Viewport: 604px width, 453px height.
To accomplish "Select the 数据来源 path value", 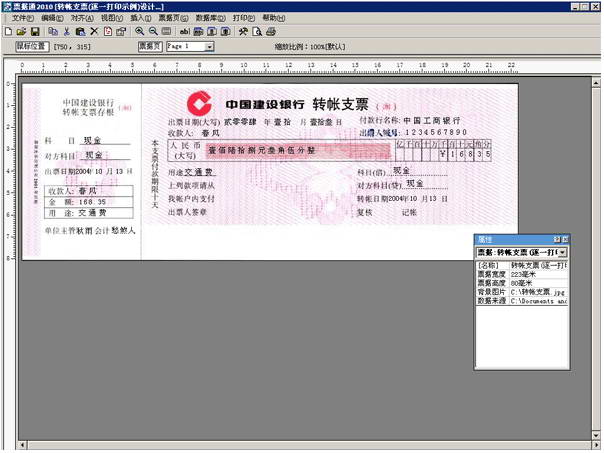I will coord(538,301).
